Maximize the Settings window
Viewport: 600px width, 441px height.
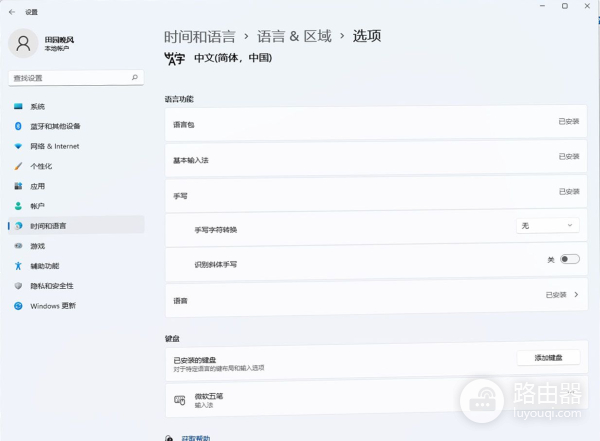click(x=565, y=6)
